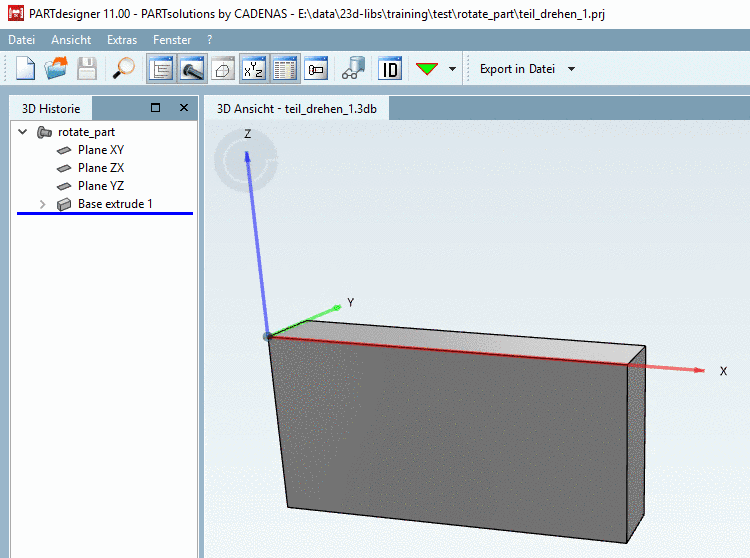Click the Base extrude 1 cube icon
The height and width of the screenshot is (558, 750).
[64, 204]
